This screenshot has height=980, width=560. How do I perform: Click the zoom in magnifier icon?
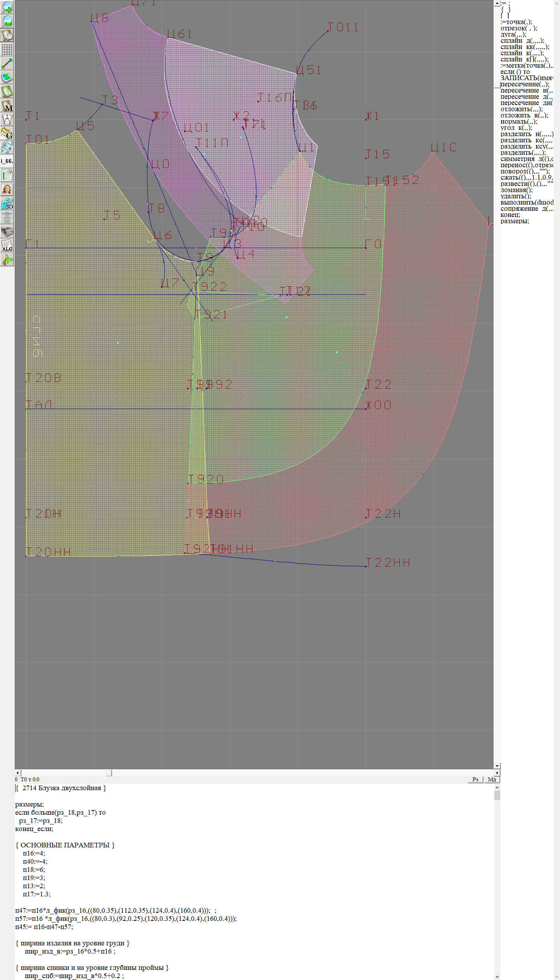pyautogui.click(x=7, y=7)
